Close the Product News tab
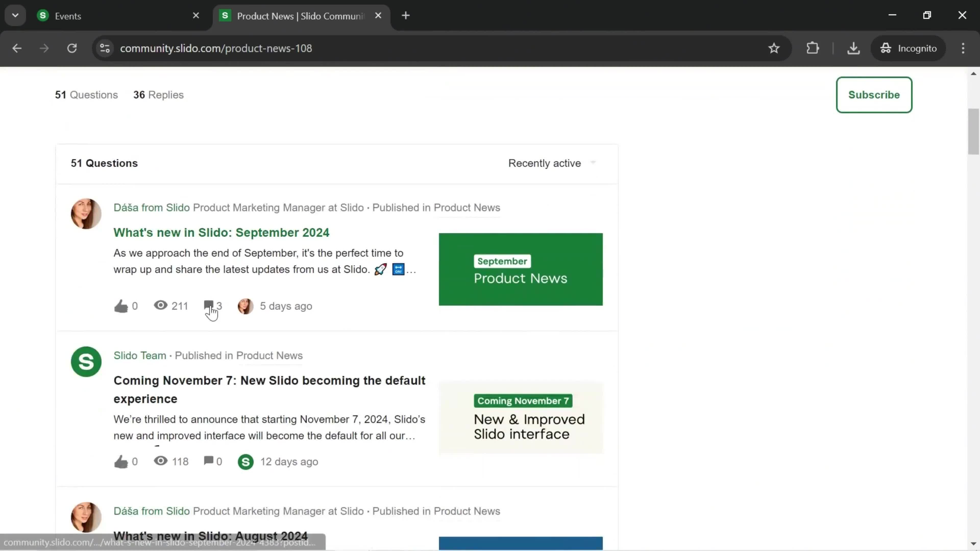The image size is (980, 551). [x=378, y=16]
